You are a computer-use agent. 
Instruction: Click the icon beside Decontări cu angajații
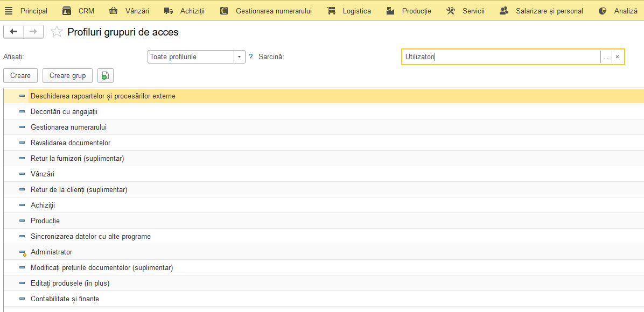tap(22, 112)
